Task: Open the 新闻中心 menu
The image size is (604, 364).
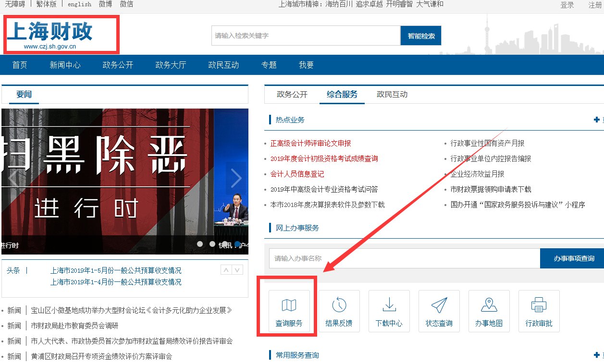Action: click(x=65, y=64)
